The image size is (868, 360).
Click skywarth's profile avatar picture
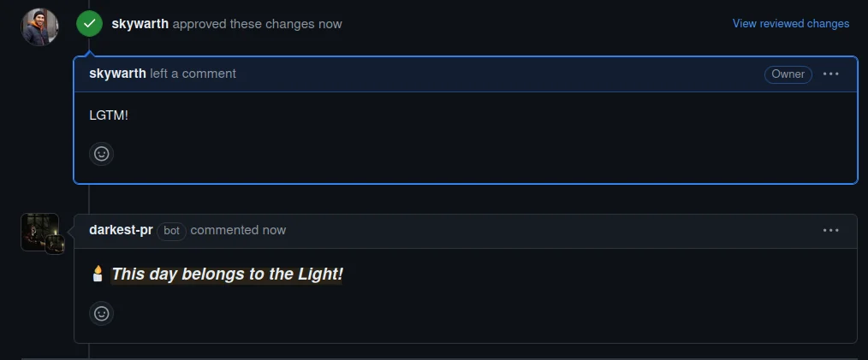(x=39, y=27)
